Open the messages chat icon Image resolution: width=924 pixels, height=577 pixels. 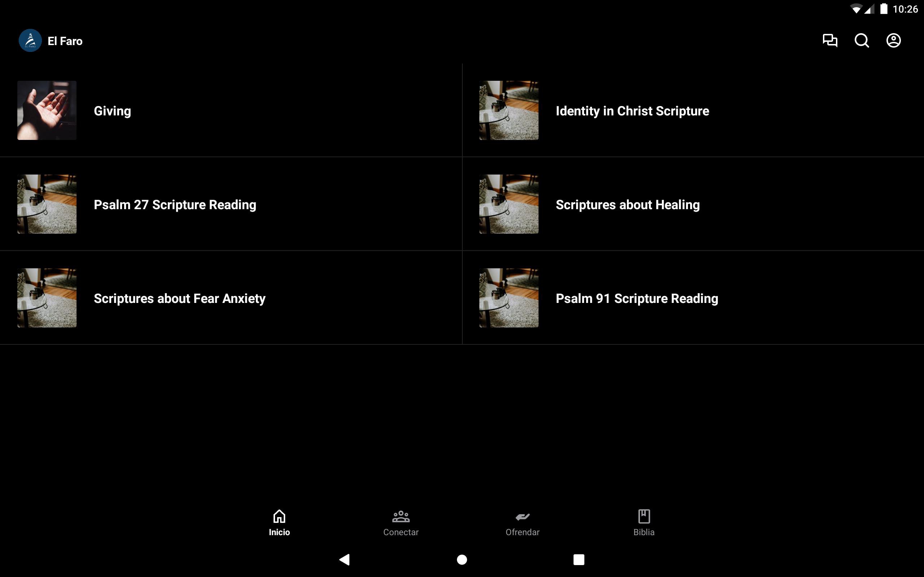point(830,40)
